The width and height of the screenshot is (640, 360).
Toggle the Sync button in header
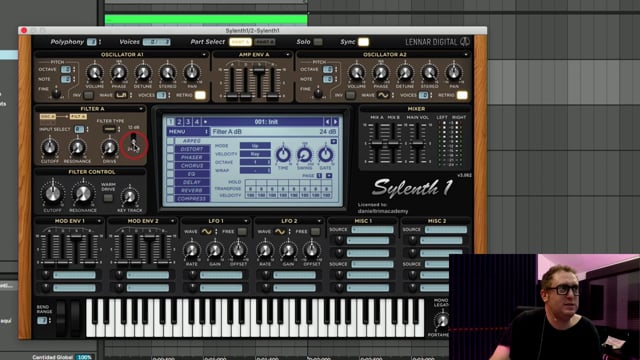363,42
